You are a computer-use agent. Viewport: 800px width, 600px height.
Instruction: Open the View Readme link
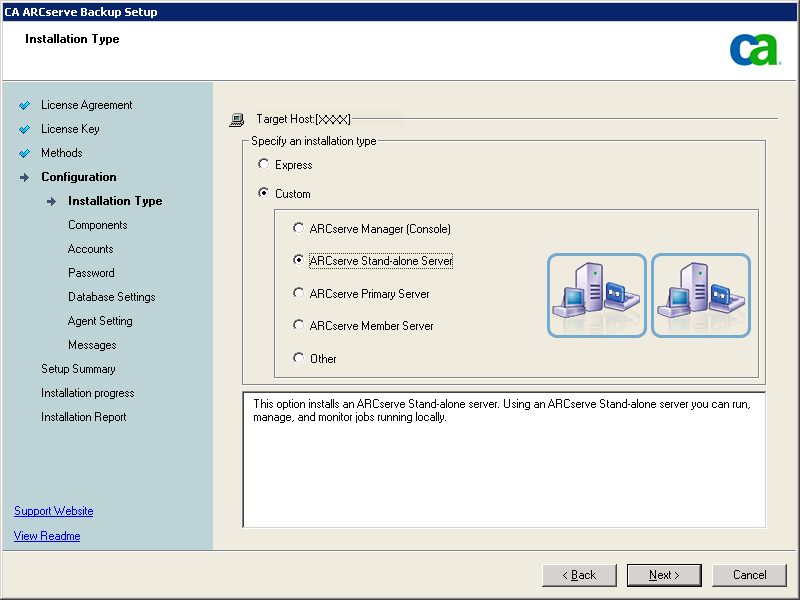pyautogui.click(x=47, y=536)
